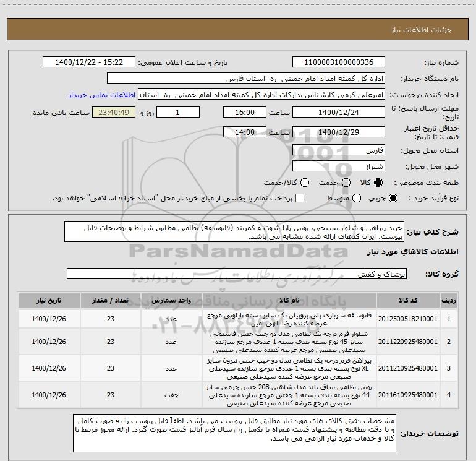Click item code 2011210925480001
Screen dimensions: 476x461
(408, 368)
